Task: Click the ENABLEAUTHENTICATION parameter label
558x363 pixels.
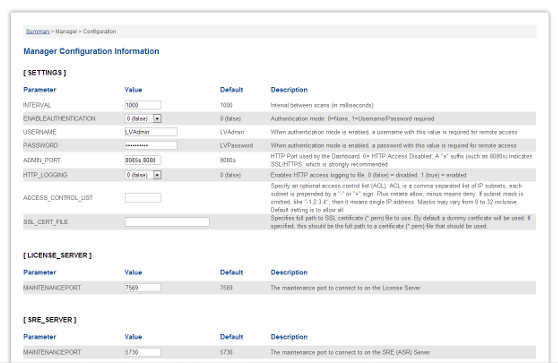Action: [x=59, y=119]
